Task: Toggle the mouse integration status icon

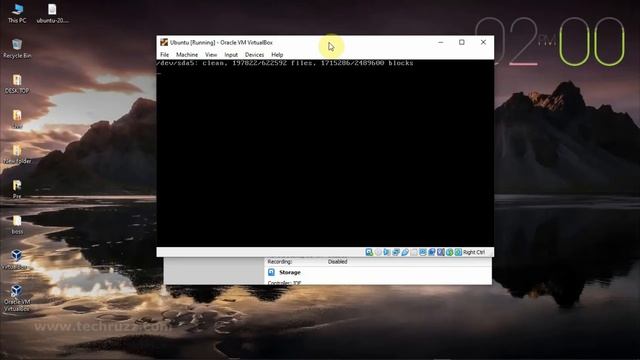Action: pos(449,252)
